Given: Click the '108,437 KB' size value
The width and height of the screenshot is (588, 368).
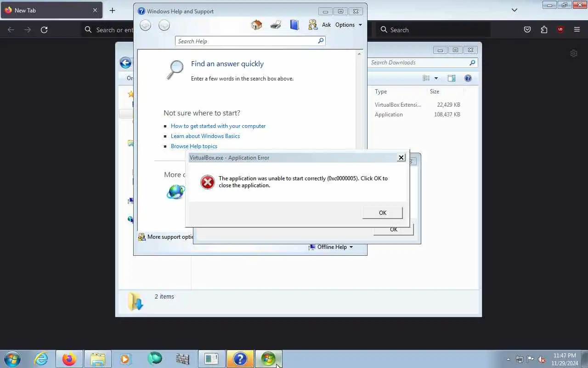Looking at the screenshot, I should tap(447, 115).
